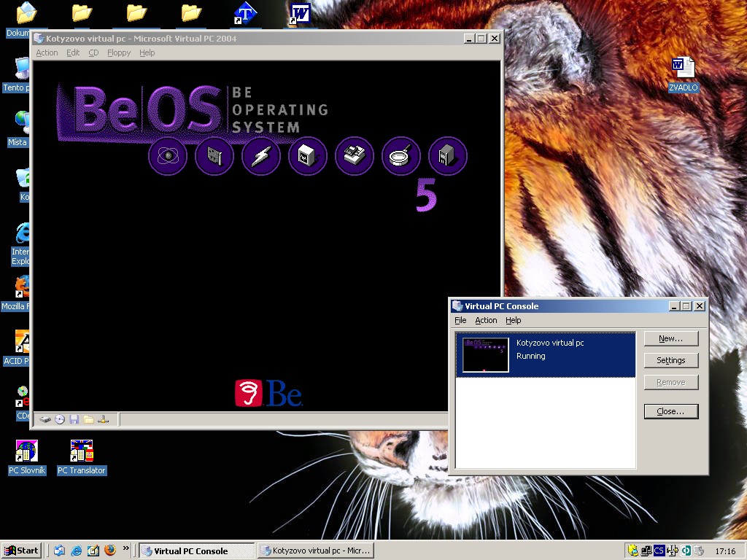The width and height of the screenshot is (747, 560).
Task: Click the New... button in Virtual PC Console
Action: point(671,338)
